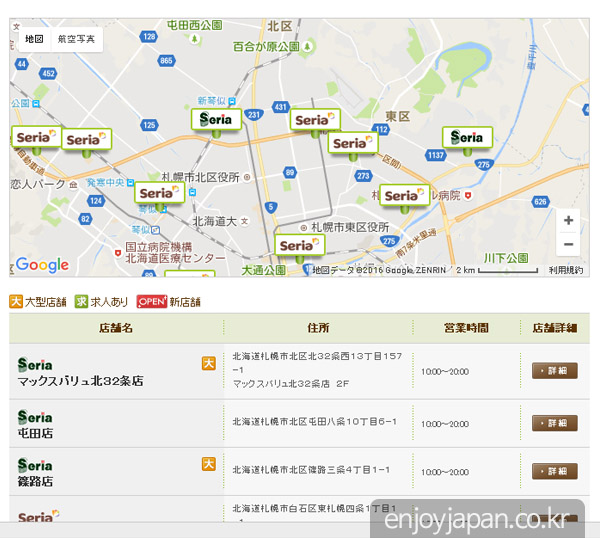Select Seria marker near 新琴似 station
This screenshot has height=538, width=600.
(216, 119)
